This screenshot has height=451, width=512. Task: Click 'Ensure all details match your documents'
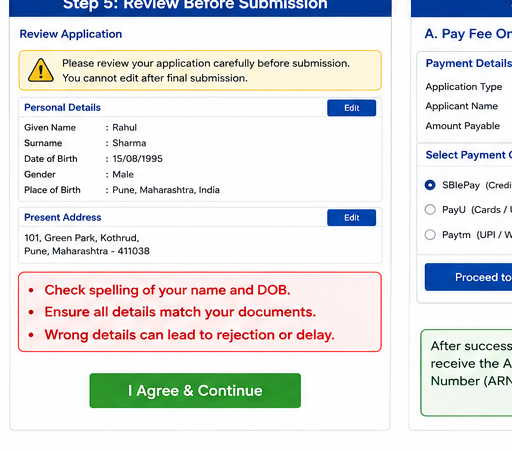coord(180,312)
